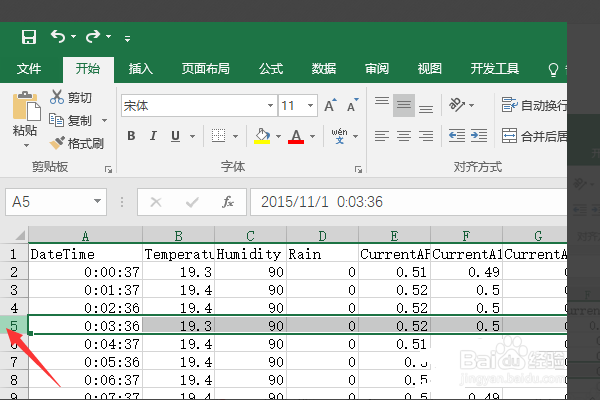Switch to the 开发工具 ribbon tab
This screenshot has width=600, height=400.
pos(494,69)
